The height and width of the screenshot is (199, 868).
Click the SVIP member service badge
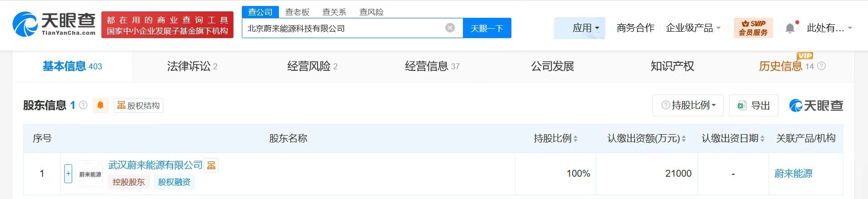(753, 28)
